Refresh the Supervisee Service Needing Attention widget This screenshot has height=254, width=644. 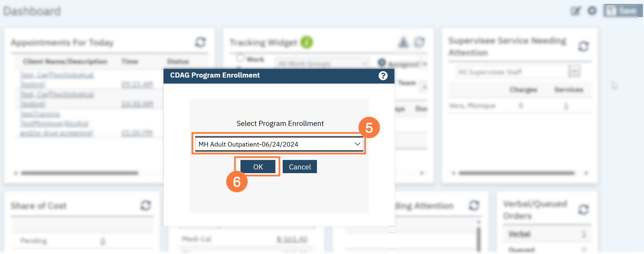[x=583, y=46]
